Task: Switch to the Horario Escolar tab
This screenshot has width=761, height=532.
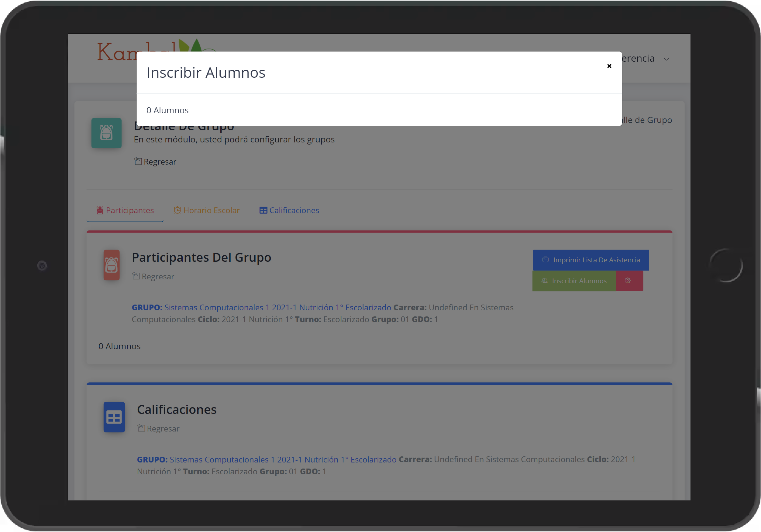Action: pos(206,210)
